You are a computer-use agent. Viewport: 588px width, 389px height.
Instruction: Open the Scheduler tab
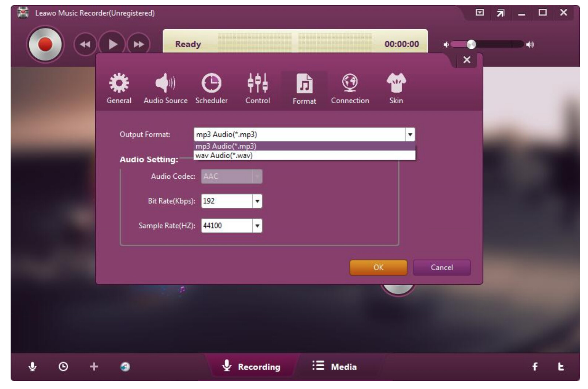click(x=211, y=89)
